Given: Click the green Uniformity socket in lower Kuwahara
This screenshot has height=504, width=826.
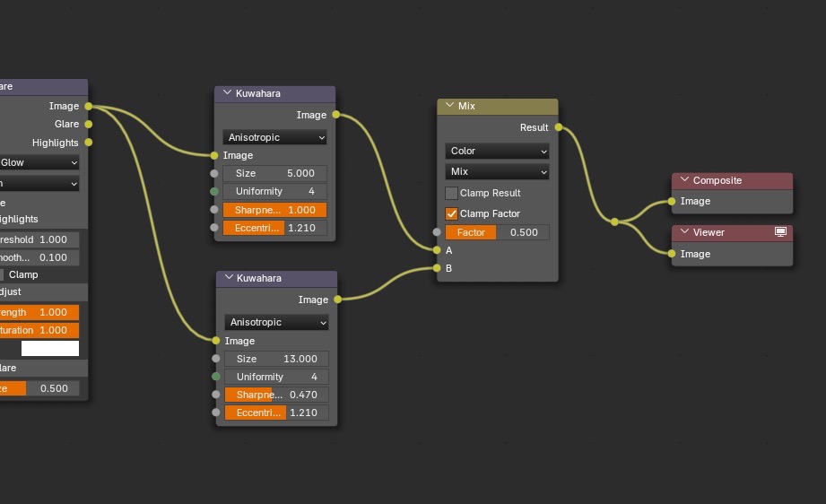Looking at the screenshot, I should pyautogui.click(x=216, y=377).
